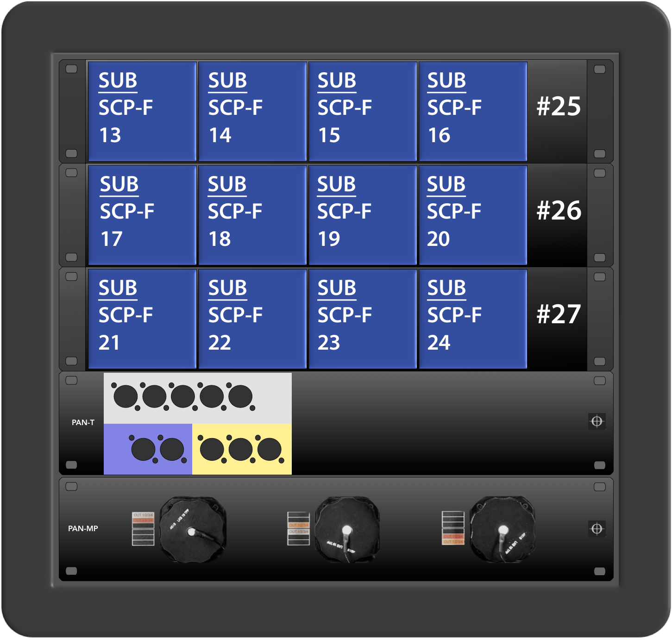Click the label strip beside the right multipin

click(x=453, y=528)
